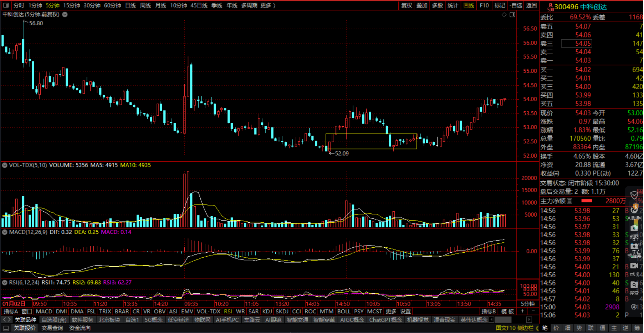Start screen recording with 录屏
644x333 pixels.
tap(634, 269)
